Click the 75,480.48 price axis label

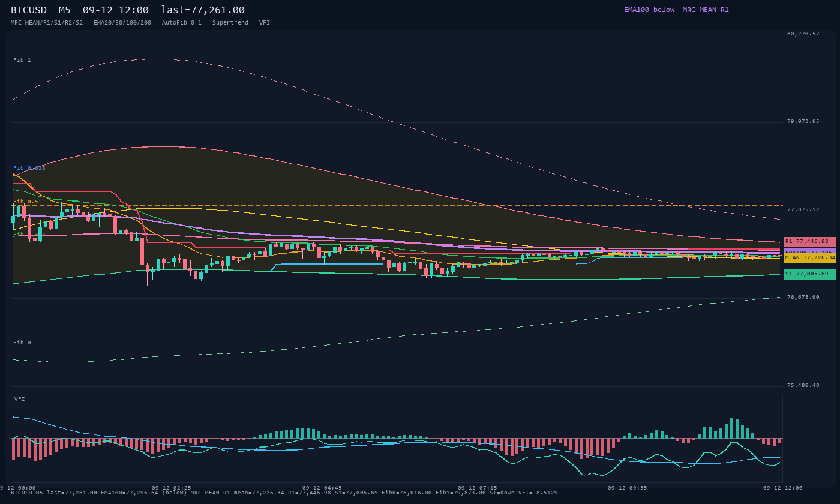point(803,385)
